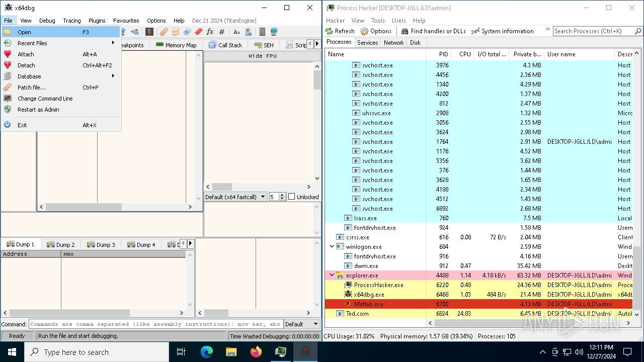
Task: Switch to the Dump 2 tab
Action: [x=61, y=244]
